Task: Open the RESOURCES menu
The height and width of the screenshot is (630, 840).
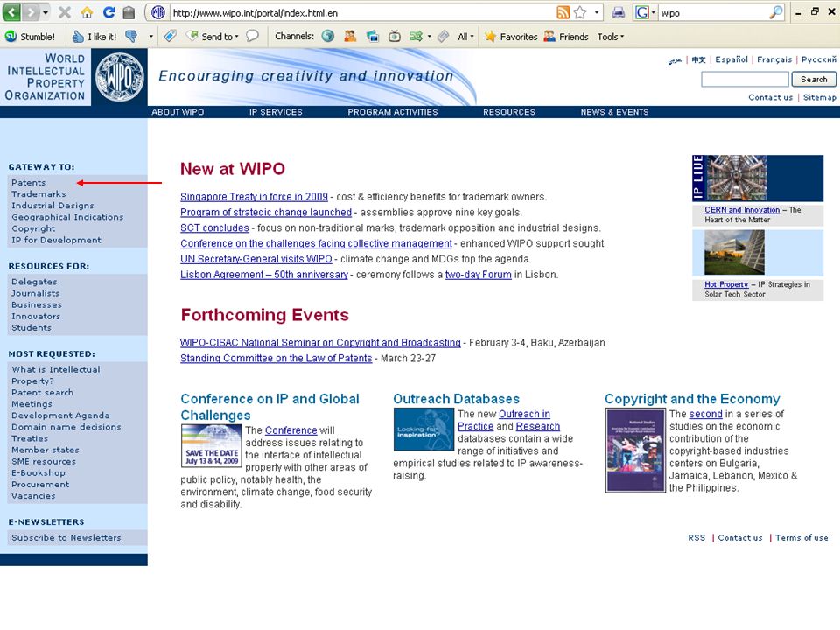Action: (x=509, y=112)
